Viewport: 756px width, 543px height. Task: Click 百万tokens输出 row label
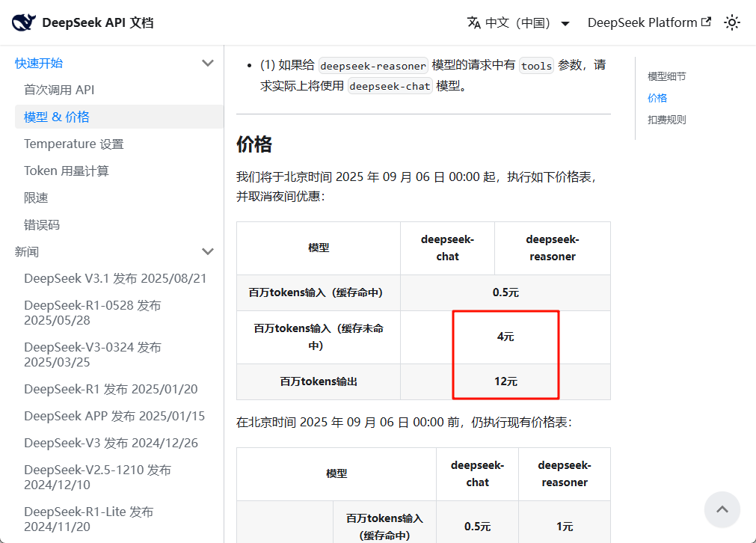tap(319, 381)
